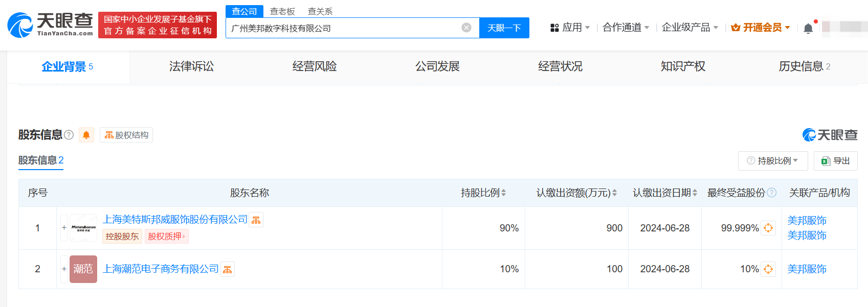868x307 pixels.
Task: Click the 控股股东 tag
Action: [x=122, y=236]
